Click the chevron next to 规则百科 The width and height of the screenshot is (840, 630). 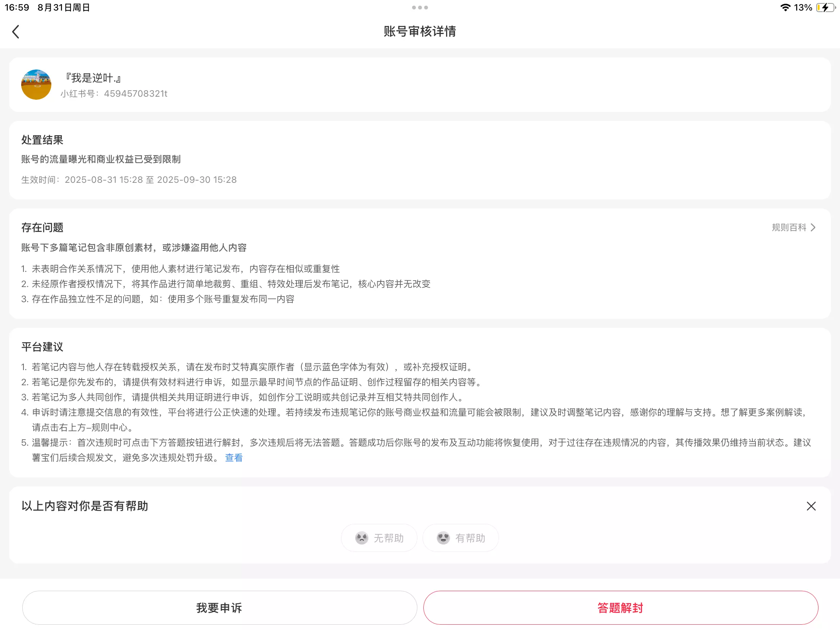tap(813, 227)
